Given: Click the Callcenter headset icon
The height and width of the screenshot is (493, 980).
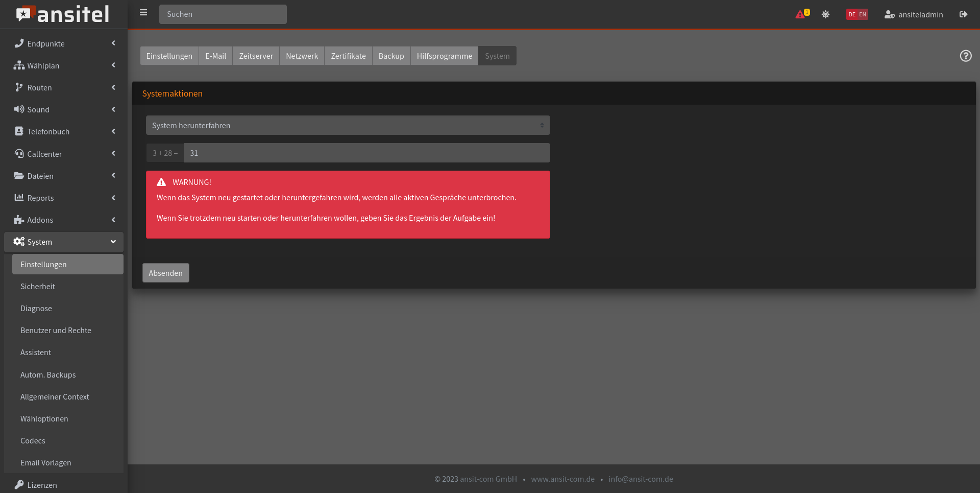Looking at the screenshot, I should [x=19, y=154].
